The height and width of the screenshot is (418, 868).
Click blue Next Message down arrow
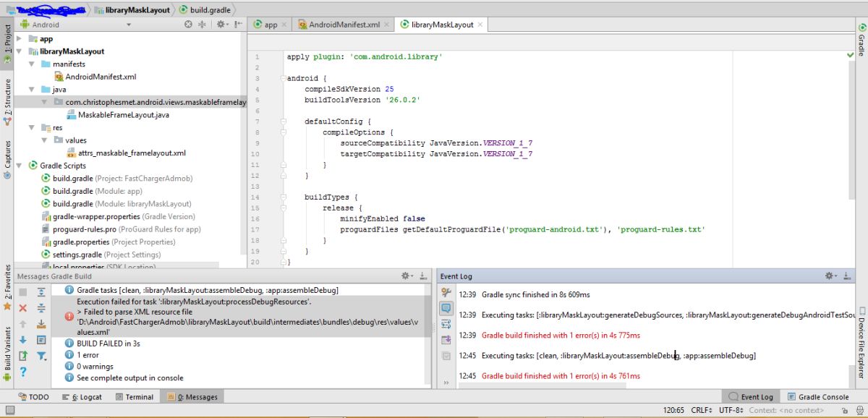[22, 340]
